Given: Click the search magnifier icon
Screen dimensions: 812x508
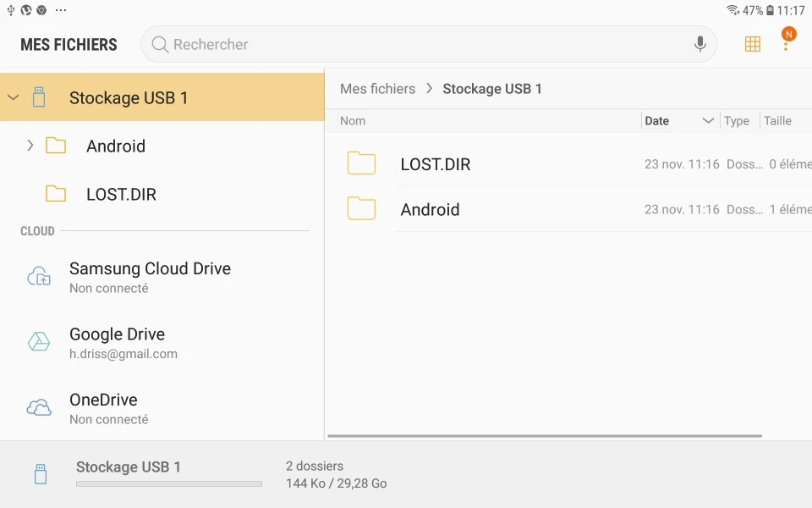Looking at the screenshot, I should point(160,45).
